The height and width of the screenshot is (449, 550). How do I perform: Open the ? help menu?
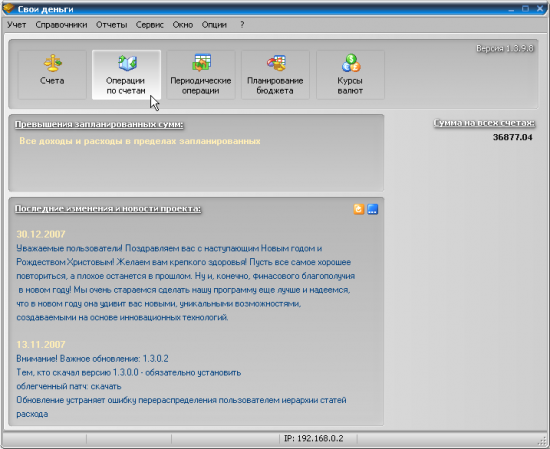242,25
